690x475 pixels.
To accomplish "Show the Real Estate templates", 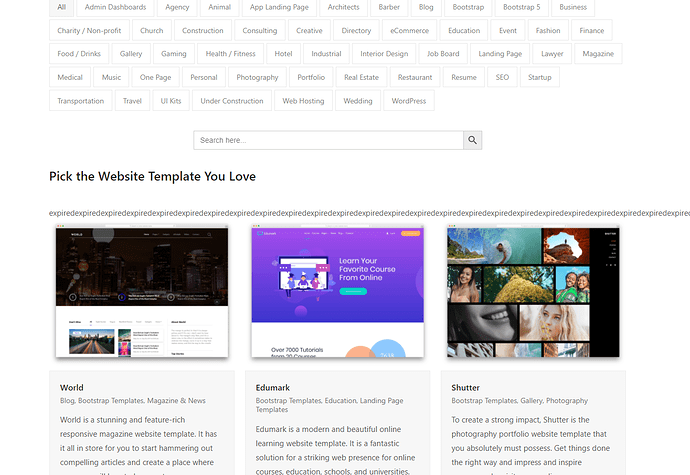I will click(362, 77).
